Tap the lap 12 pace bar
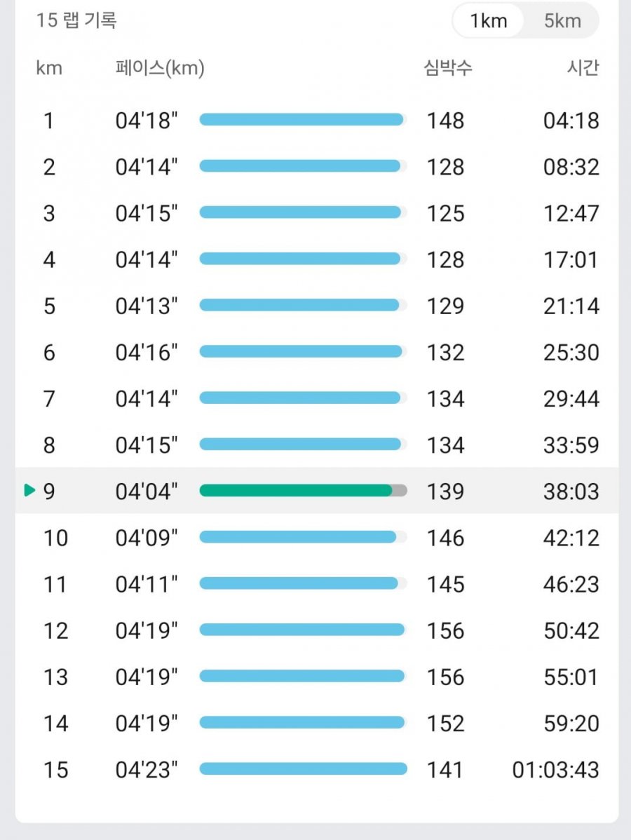The image size is (631, 840). point(303,630)
